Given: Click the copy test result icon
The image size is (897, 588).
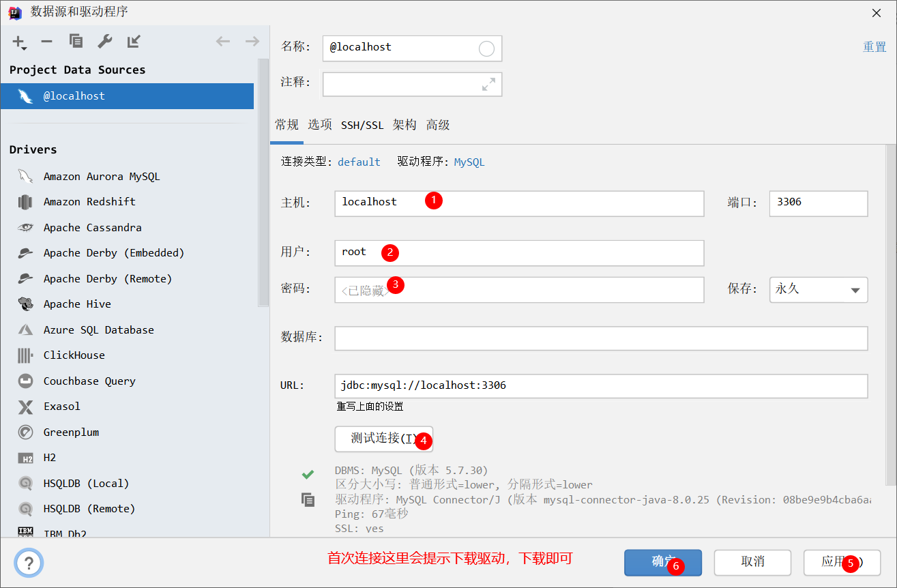Looking at the screenshot, I should [x=308, y=500].
